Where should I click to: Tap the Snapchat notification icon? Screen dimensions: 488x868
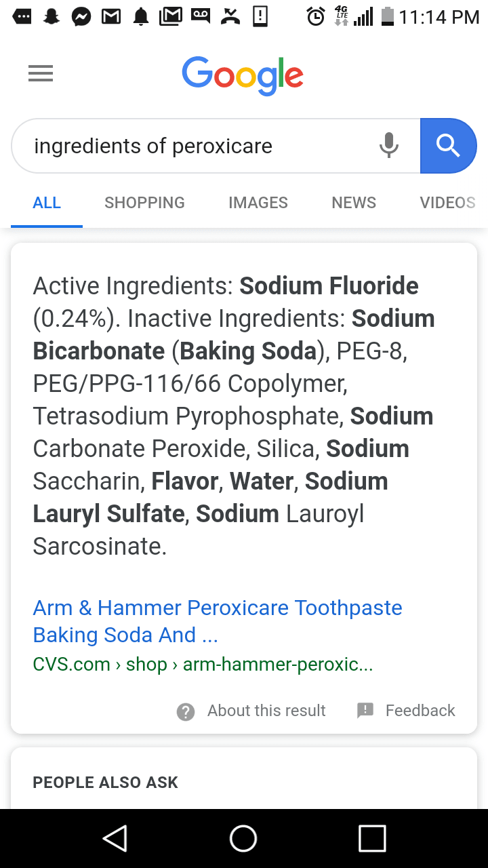point(51,16)
